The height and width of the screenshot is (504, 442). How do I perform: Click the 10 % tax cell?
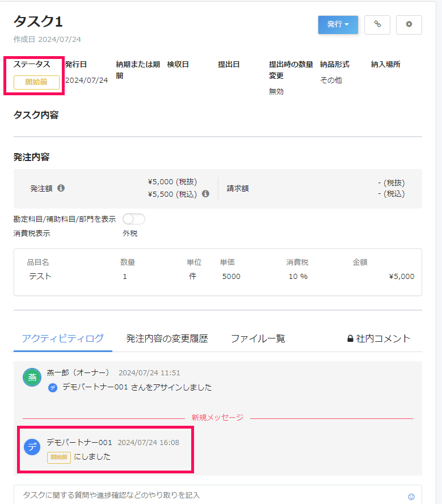(x=298, y=277)
